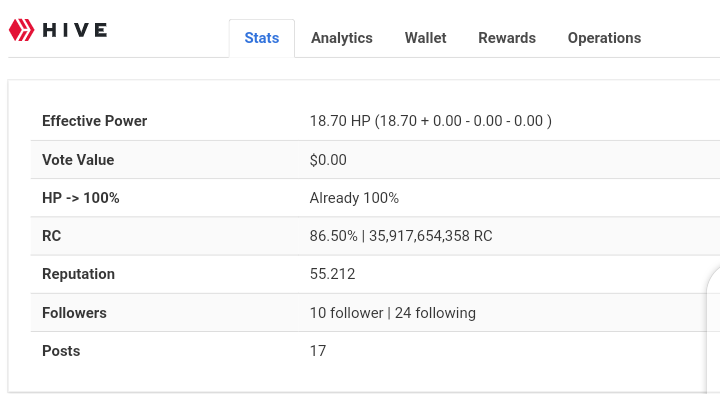Select the Operations tab
The height and width of the screenshot is (394, 720).
(604, 38)
